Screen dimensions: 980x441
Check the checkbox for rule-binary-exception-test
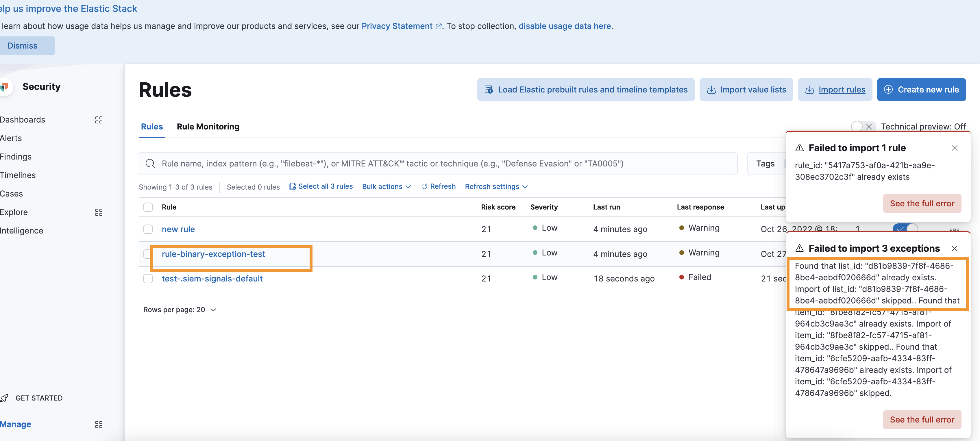[148, 253]
